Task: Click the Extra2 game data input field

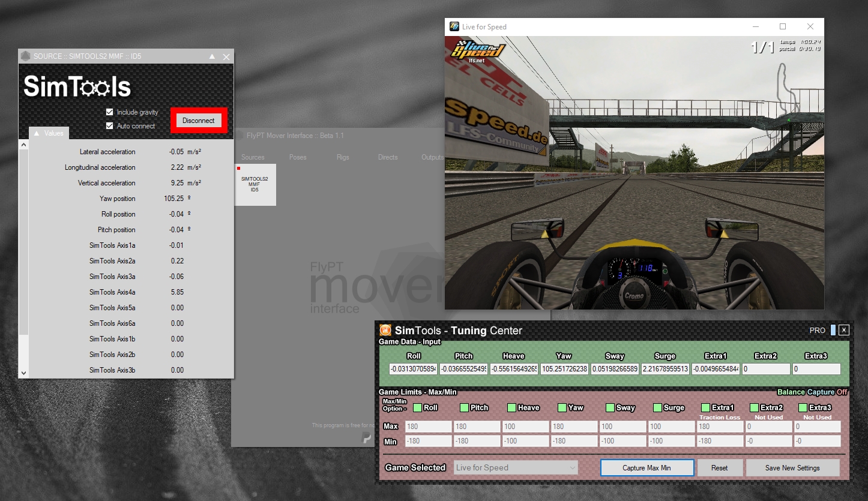Action: click(x=767, y=369)
